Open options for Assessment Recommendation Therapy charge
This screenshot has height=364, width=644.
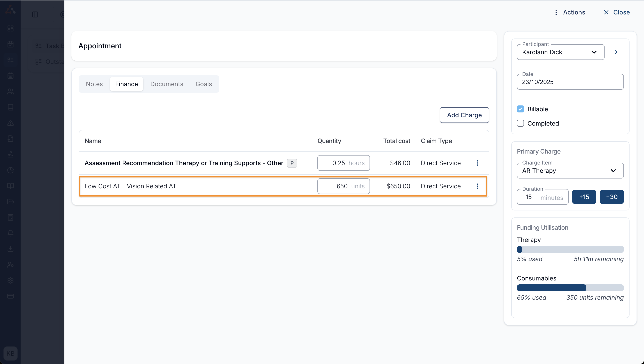pyautogui.click(x=477, y=163)
